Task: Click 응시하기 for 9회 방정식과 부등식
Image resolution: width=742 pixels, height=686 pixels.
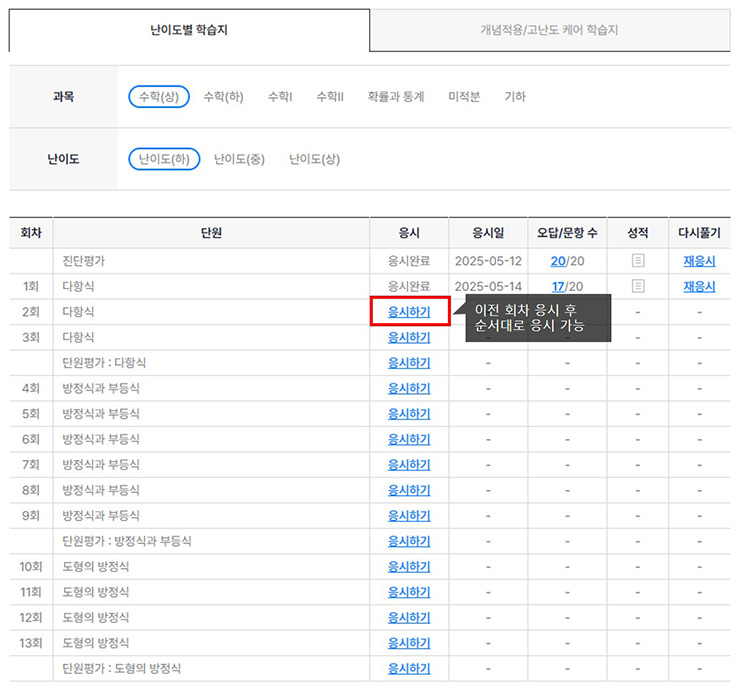Action: tap(409, 516)
